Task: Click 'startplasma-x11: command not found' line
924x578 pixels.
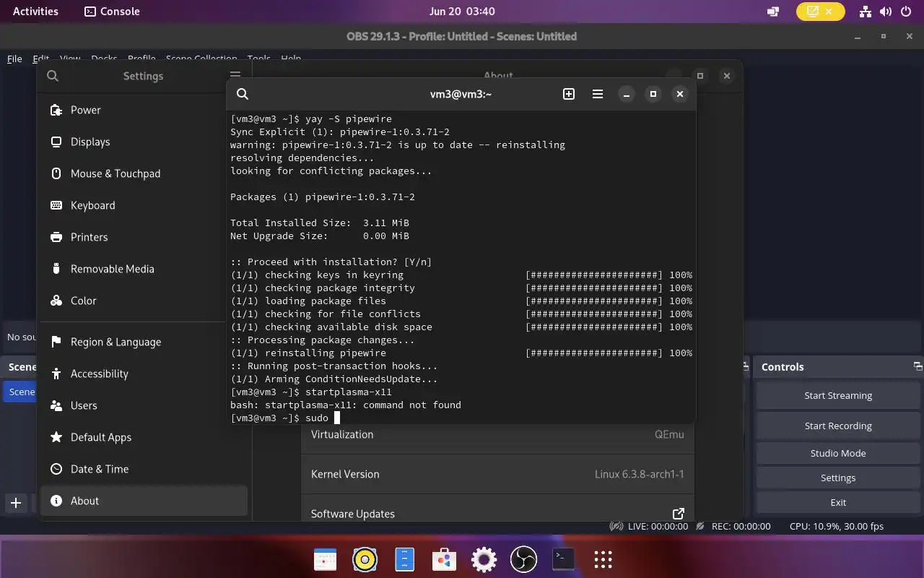Action: [x=346, y=405]
